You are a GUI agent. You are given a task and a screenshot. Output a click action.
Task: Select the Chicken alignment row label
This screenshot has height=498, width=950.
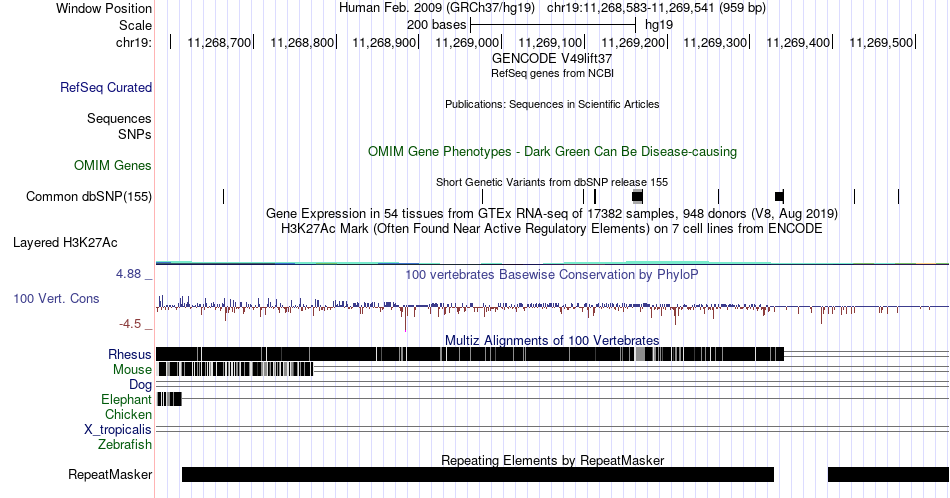coord(128,414)
